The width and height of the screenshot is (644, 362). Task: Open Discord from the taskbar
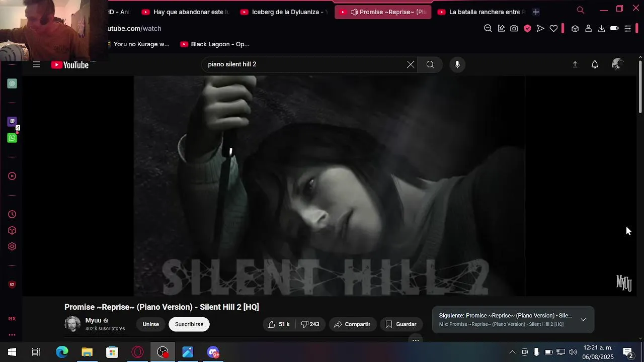213,352
